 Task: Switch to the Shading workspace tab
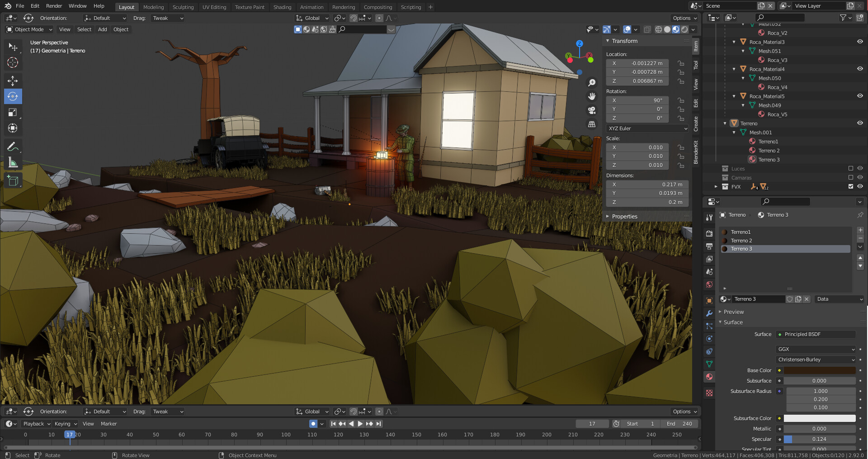282,7
